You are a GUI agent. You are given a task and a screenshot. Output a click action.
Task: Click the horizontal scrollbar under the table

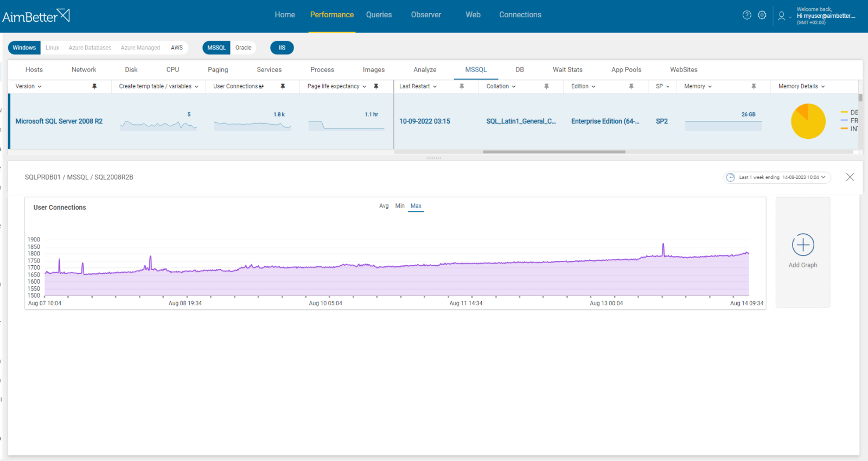point(554,152)
